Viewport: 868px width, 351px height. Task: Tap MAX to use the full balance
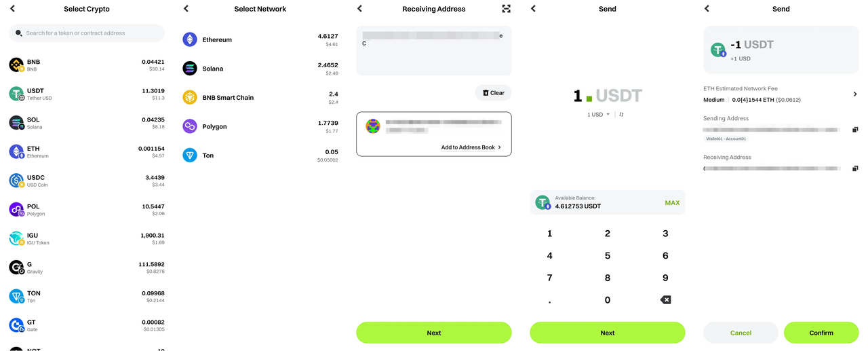[671, 202]
